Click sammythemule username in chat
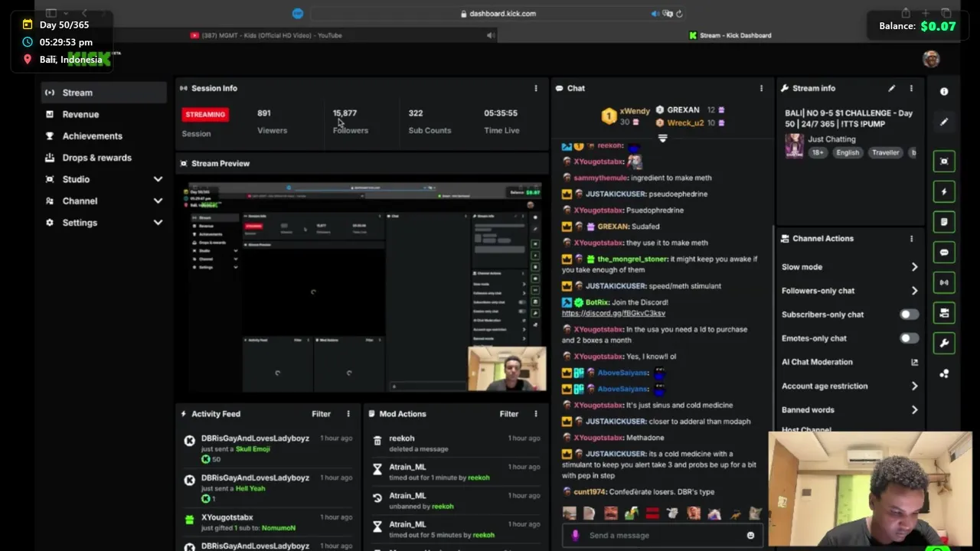980x551 pixels. (x=600, y=178)
